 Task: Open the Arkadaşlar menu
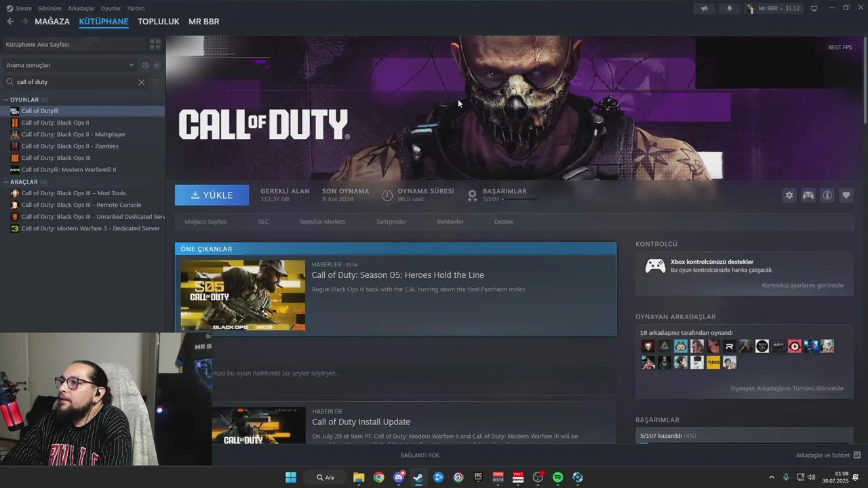(x=81, y=8)
